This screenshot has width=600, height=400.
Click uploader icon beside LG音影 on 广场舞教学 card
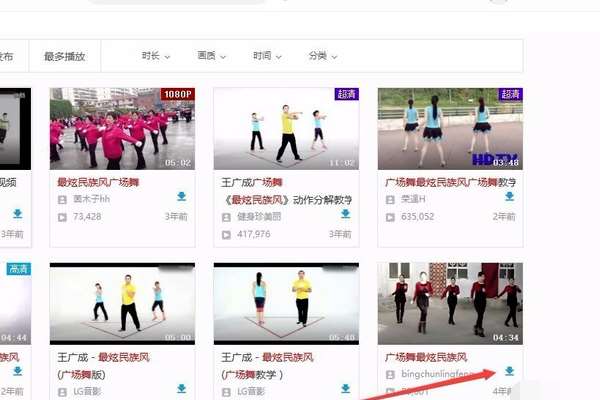click(x=226, y=392)
